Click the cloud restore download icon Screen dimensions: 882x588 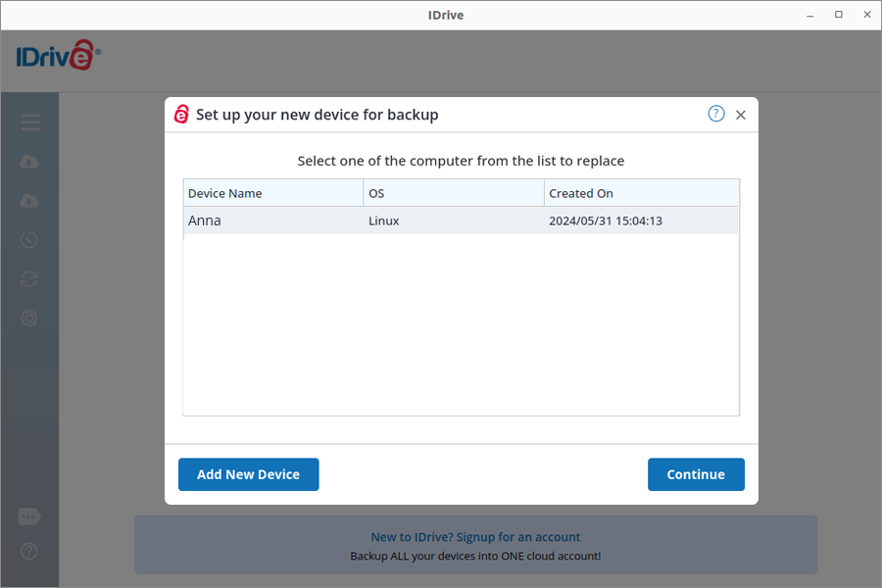pos(29,201)
